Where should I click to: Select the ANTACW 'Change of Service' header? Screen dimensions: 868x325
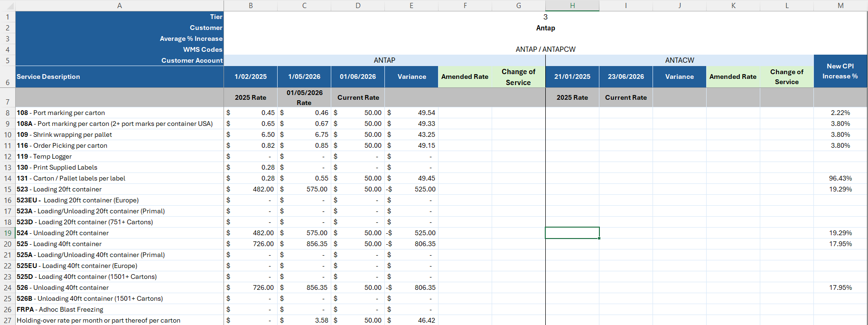point(786,76)
